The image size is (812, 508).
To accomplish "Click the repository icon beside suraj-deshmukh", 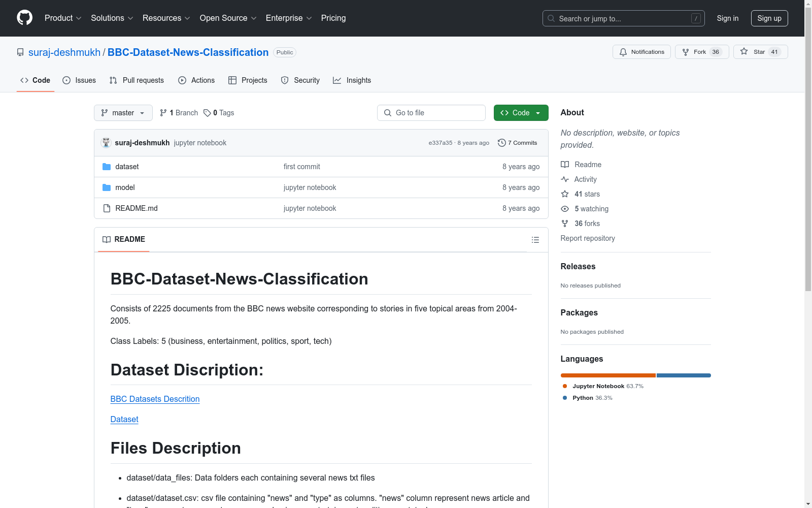I will [20, 52].
